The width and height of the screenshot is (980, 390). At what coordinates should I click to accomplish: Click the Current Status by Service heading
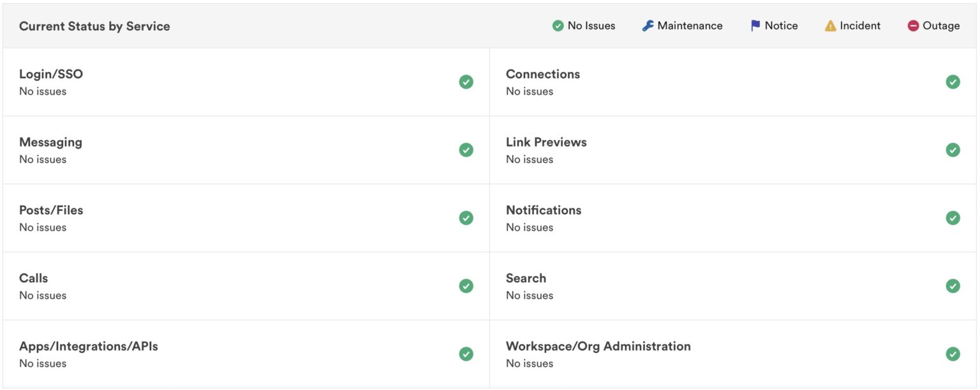coord(94,26)
